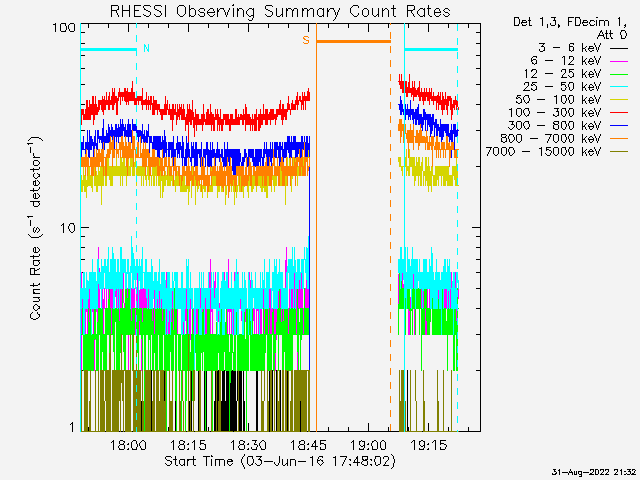Click the orange line swatch for 800 - 7000 keV
Viewport: 640px width, 480px height.
click(x=619, y=140)
